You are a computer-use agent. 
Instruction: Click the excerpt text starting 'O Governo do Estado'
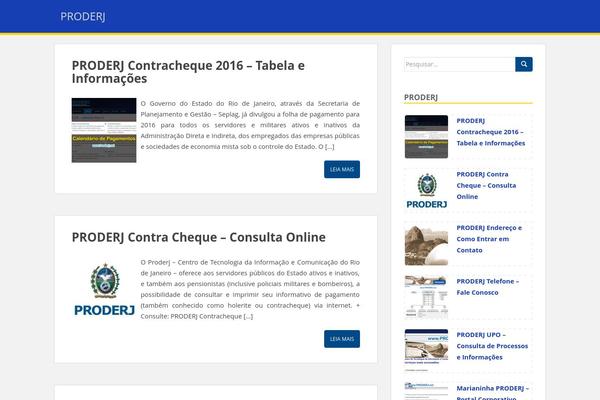(250, 125)
